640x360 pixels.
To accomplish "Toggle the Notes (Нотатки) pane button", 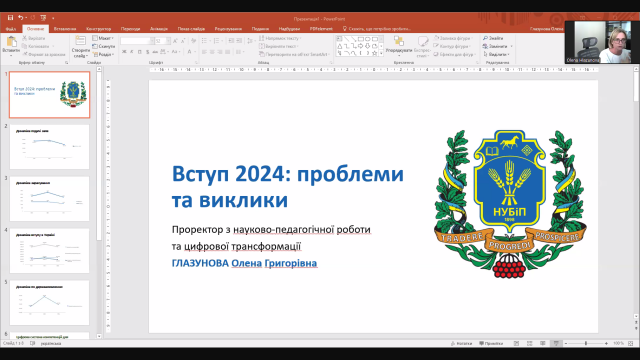I will click(x=462, y=344).
